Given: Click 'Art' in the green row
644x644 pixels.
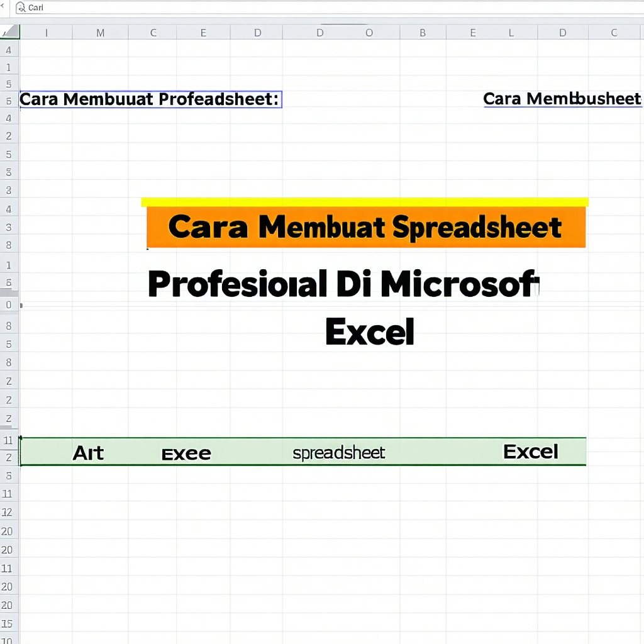Looking at the screenshot, I should (88, 453).
